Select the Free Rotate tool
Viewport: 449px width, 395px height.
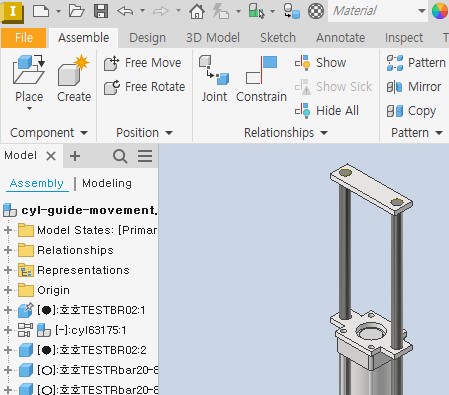pos(144,87)
